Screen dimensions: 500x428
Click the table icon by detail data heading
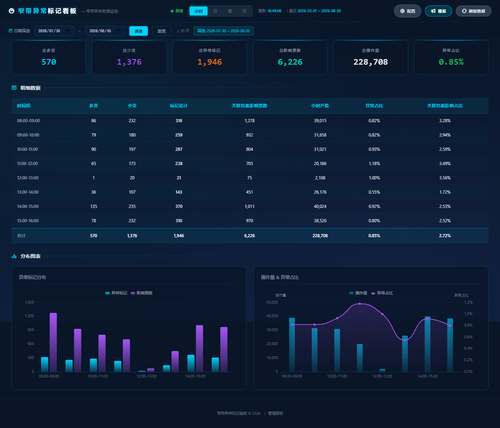[14, 88]
